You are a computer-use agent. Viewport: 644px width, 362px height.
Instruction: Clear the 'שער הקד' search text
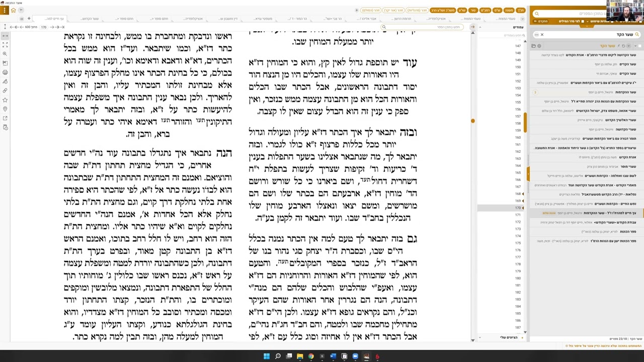coord(542,34)
